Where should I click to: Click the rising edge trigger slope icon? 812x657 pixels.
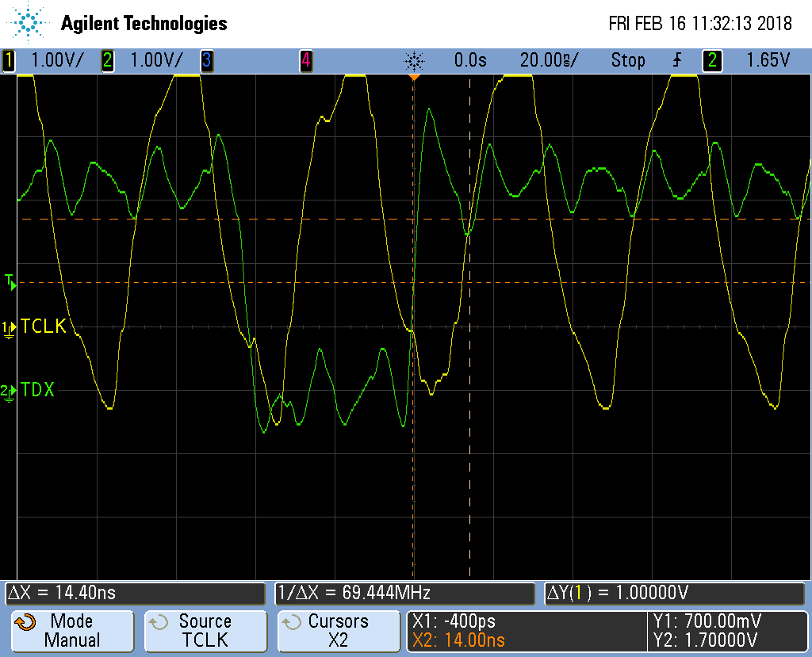coord(678,60)
